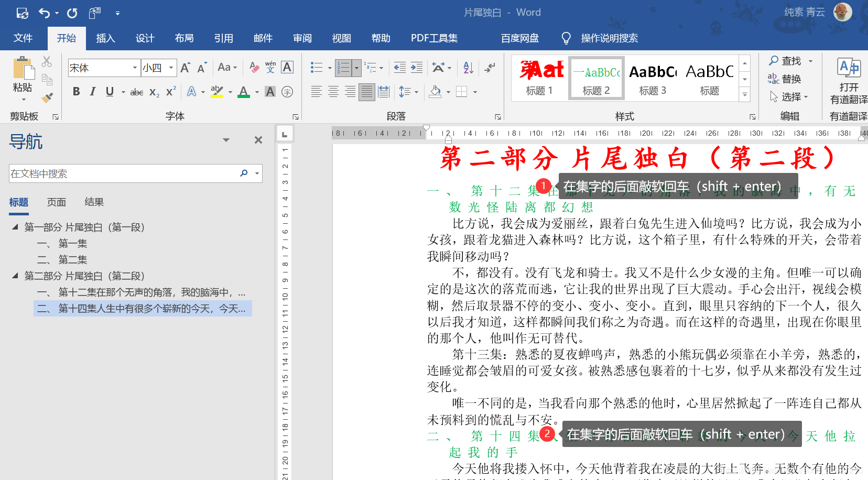Click the Sort A-Z icon

469,67
